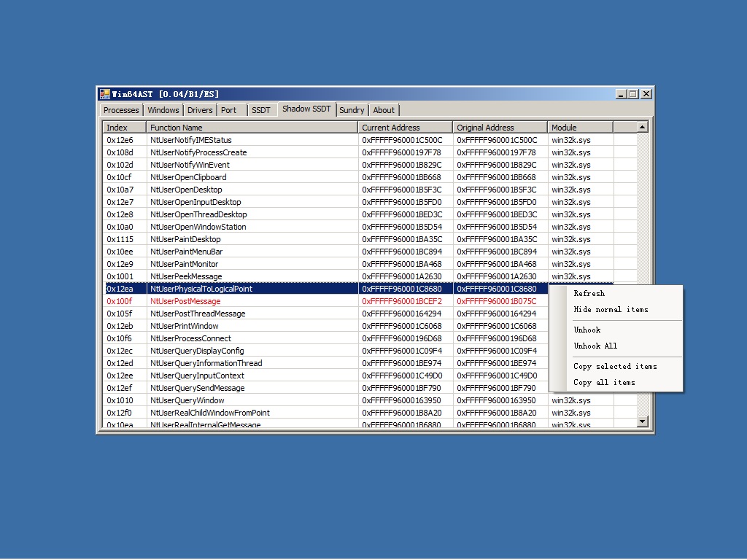
Task: Select the red NtUserPostMessage hooked row
Action: 185,301
